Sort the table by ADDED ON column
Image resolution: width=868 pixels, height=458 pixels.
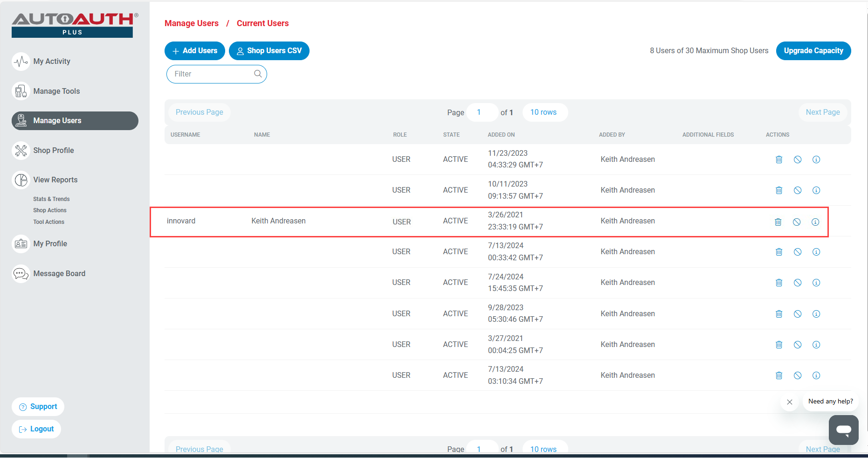tap(501, 135)
